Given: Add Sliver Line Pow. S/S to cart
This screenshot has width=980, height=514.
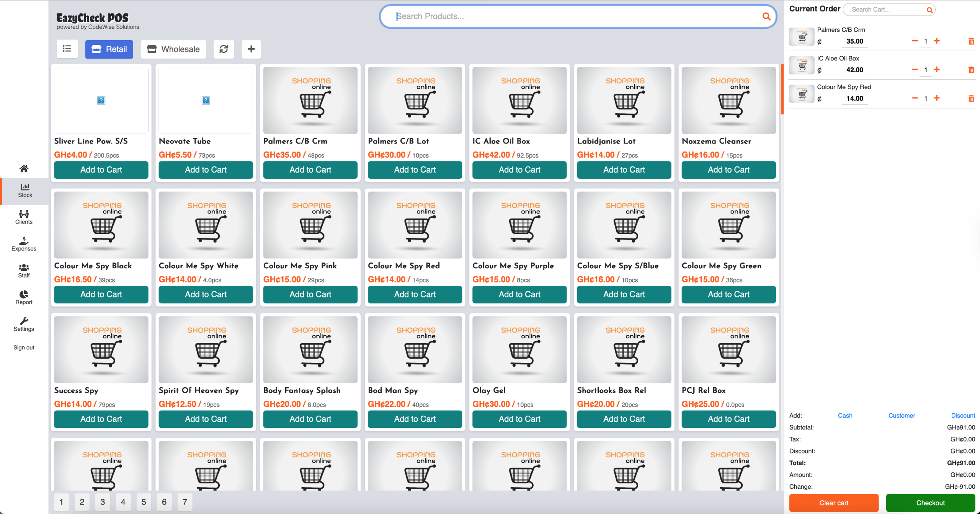Looking at the screenshot, I should (x=101, y=170).
